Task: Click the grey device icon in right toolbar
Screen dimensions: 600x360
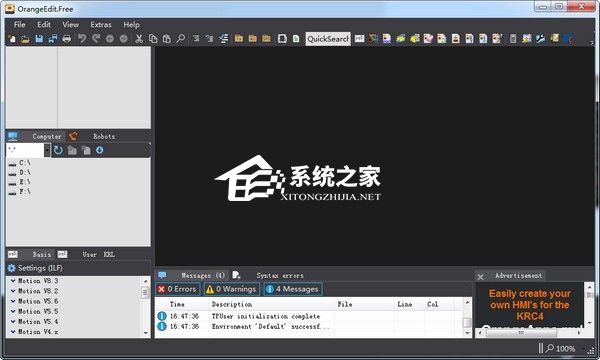Action: point(513,39)
